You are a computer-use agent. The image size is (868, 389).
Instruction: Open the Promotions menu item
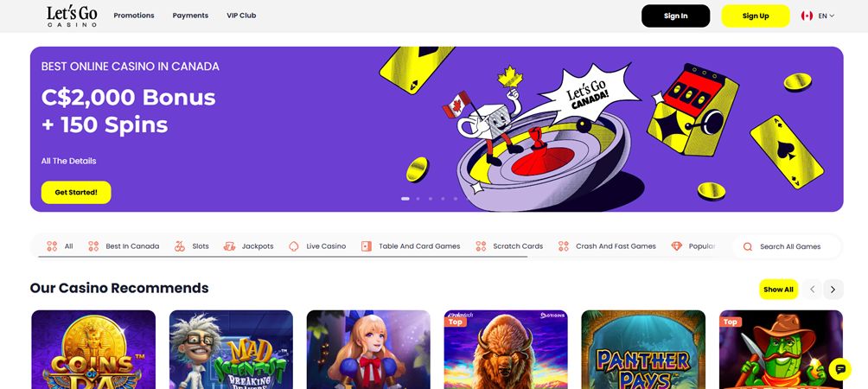(x=134, y=16)
